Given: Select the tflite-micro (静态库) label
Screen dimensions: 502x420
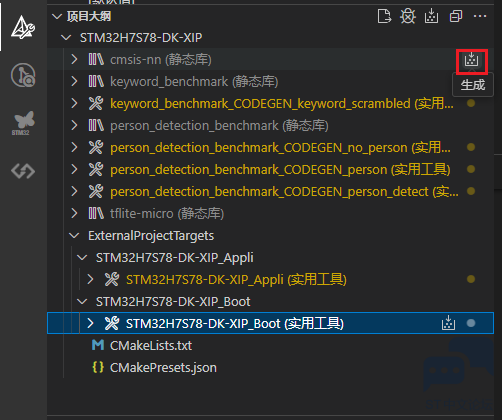Looking at the screenshot, I should pos(167,213).
